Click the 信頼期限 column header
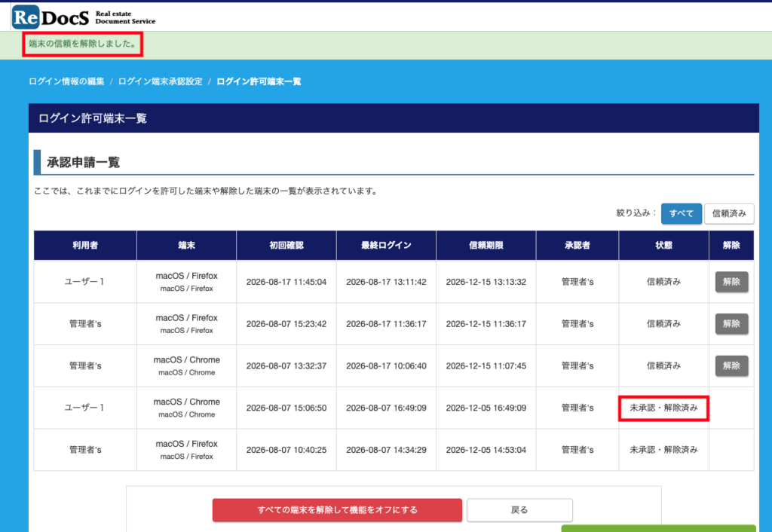772x532 pixels. tap(486, 245)
